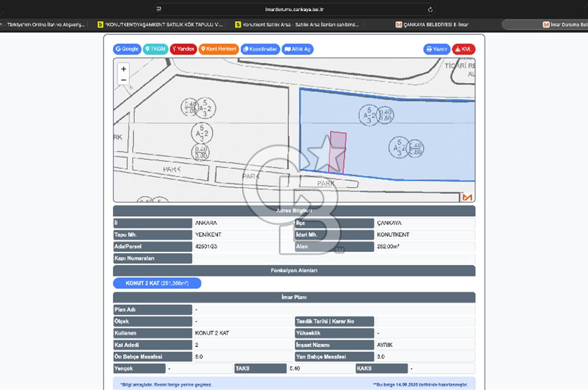Reload the page with refresh icon
This screenshot has height=390, width=588.
430,9
